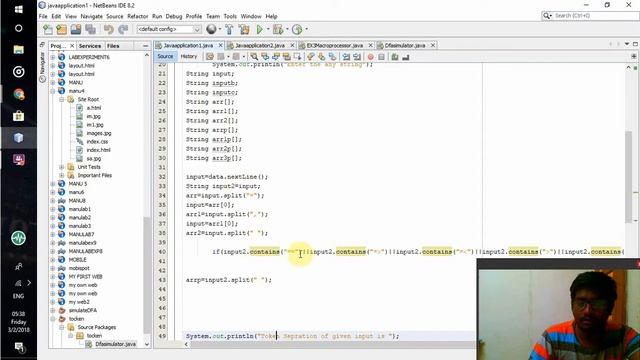Select images.jpg in the project tree
Screen dimensions: 640x360
[99, 133]
